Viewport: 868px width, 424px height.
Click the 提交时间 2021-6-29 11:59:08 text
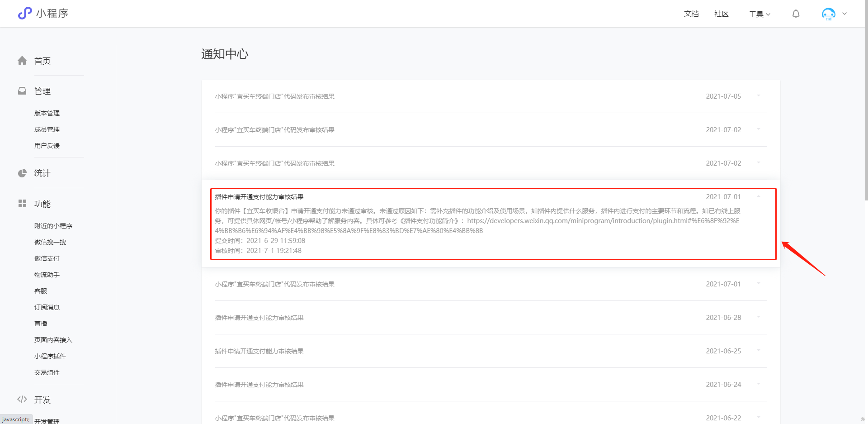click(x=260, y=241)
